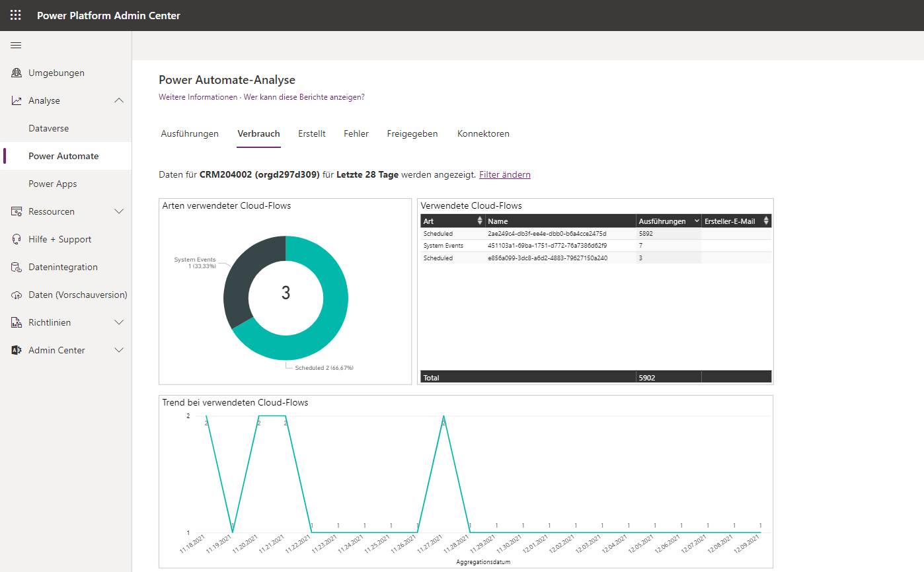Select row 2ae249c4-db3f-ee4e-dbb0-b6a4cce2475d
The width and height of the screenshot is (924, 572).
click(x=596, y=233)
